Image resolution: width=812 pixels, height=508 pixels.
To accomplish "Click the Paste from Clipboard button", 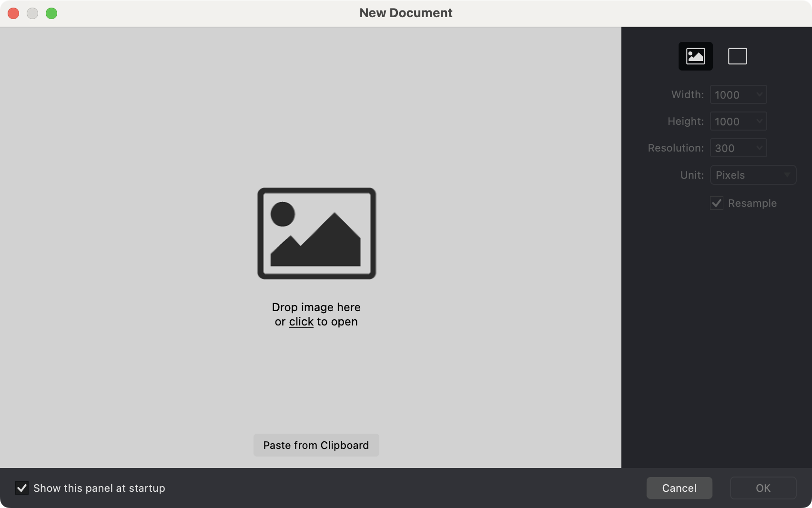I will tap(316, 445).
